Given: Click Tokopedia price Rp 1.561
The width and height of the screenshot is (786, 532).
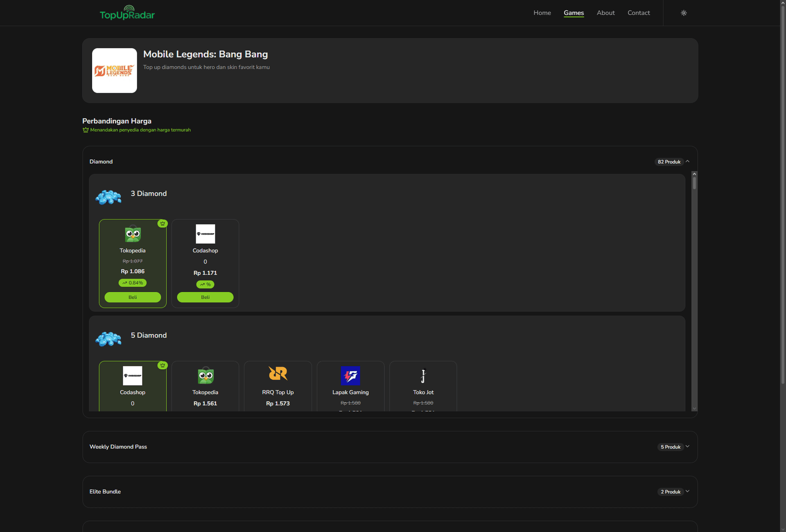Looking at the screenshot, I should pos(205,404).
